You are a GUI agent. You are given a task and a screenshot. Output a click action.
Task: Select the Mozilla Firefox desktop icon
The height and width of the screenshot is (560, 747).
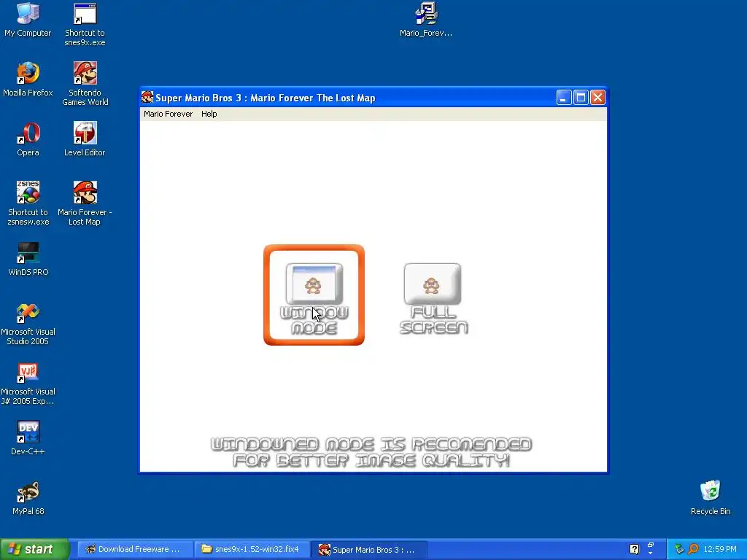coord(28,79)
